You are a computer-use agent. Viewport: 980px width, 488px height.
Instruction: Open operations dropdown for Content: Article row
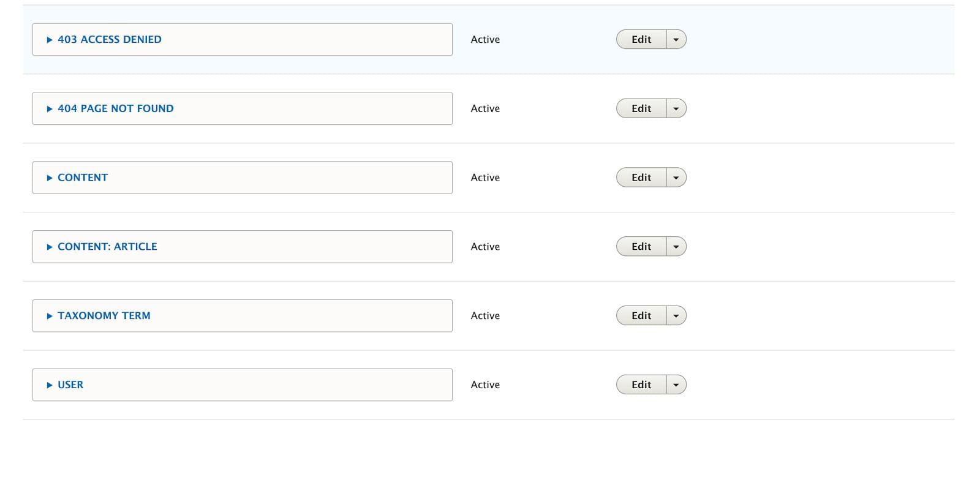676,247
